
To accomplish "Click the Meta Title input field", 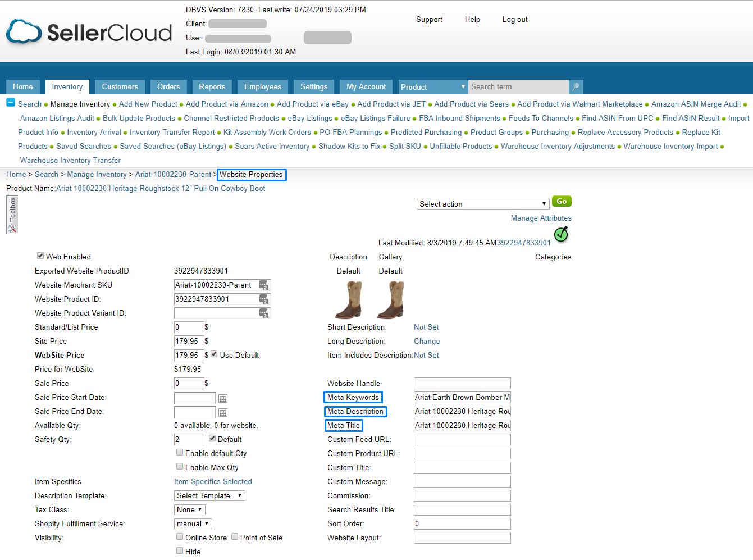I will (462, 425).
